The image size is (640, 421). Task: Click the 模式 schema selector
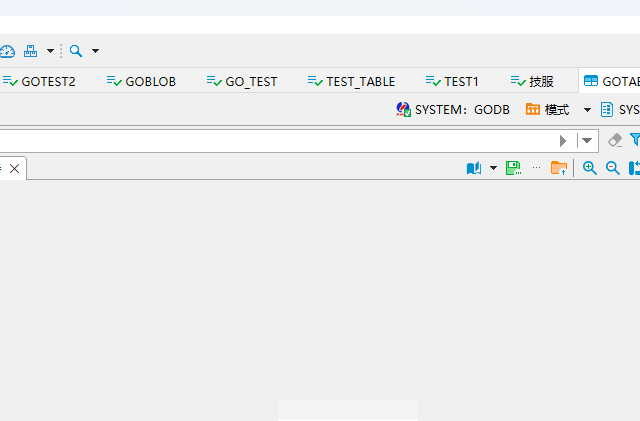[x=548, y=110]
